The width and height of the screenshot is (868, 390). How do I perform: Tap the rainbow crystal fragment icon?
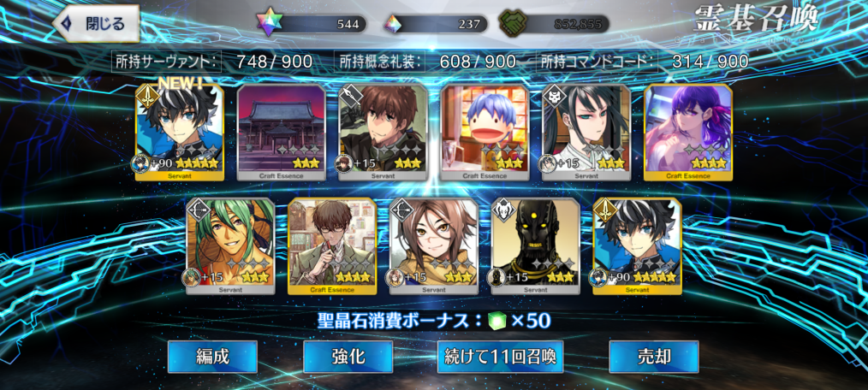click(394, 23)
